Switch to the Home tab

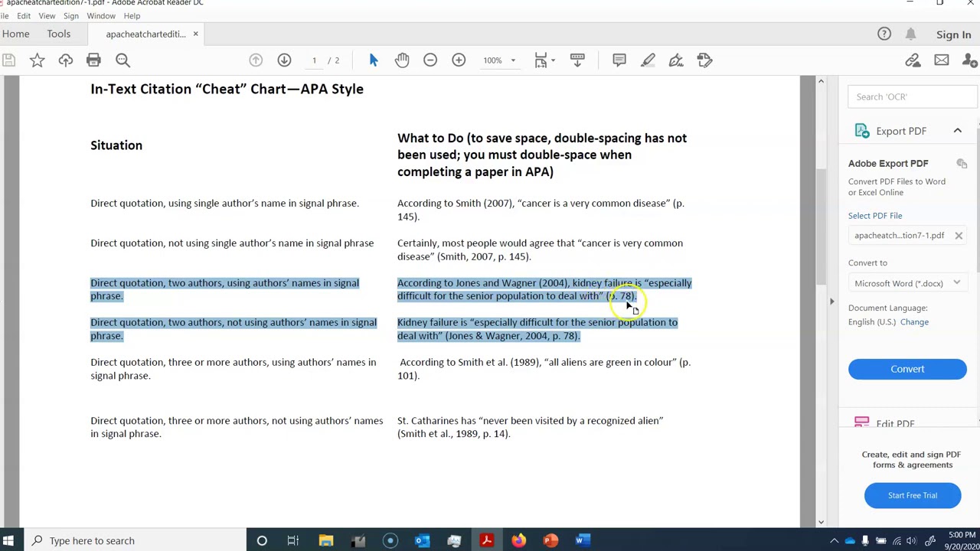15,34
